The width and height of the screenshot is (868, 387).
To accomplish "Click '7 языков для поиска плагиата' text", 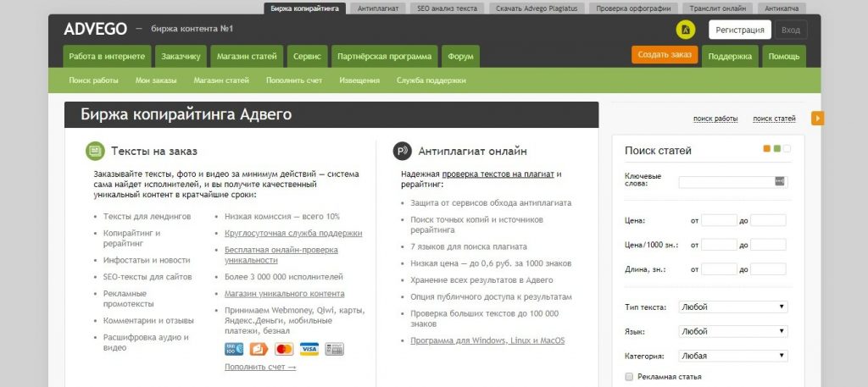I will click(x=468, y=246).
